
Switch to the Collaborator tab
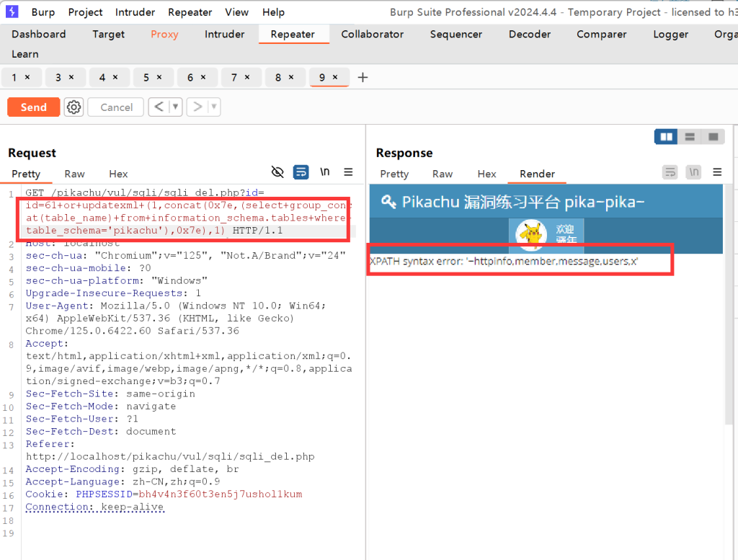coord(373,35)
